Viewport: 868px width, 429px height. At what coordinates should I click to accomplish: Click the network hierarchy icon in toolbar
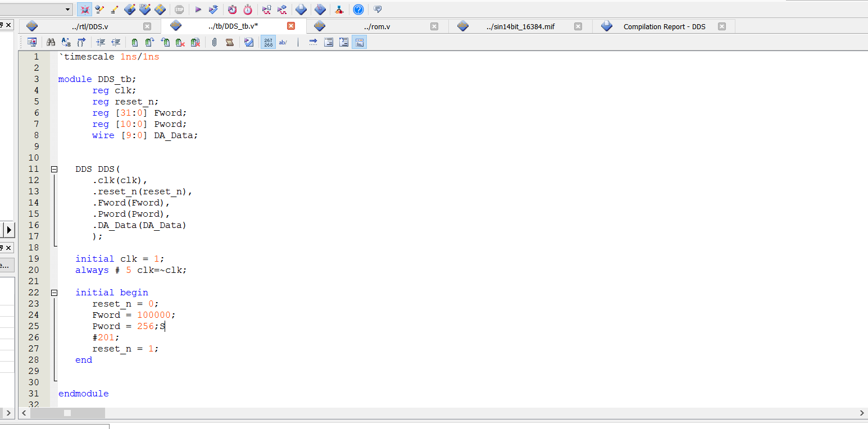[339, 10]
